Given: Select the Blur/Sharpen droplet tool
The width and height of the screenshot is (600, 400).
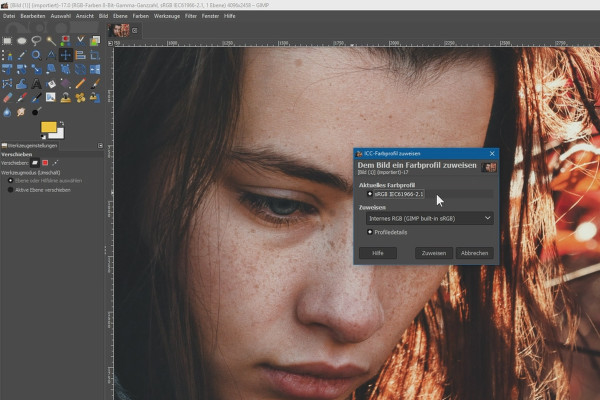Looking at the screenshot, I should 7,112.
